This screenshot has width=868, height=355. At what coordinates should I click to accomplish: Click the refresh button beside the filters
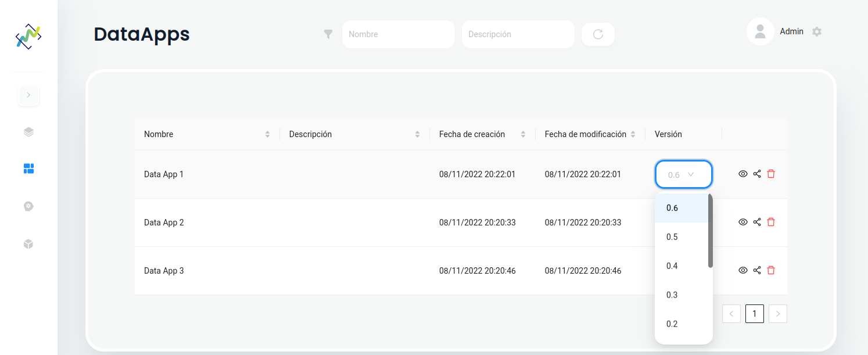598,34
